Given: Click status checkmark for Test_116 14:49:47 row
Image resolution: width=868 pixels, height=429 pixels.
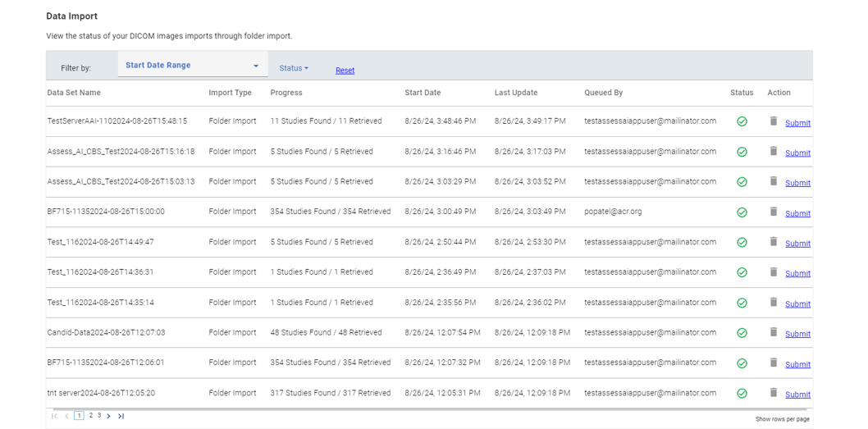Looking at the screenshot, I should (x=742, y=243).
